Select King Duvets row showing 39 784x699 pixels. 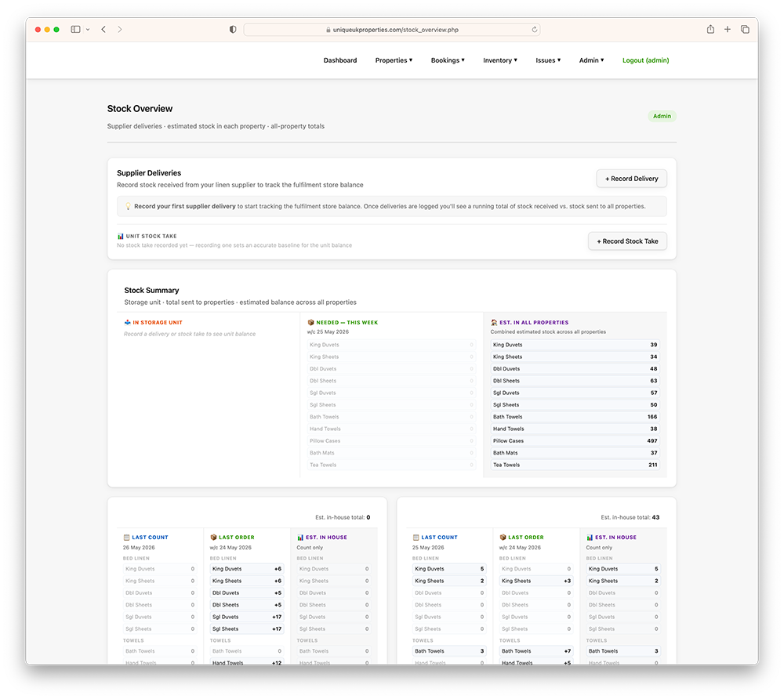pos(575,345)
